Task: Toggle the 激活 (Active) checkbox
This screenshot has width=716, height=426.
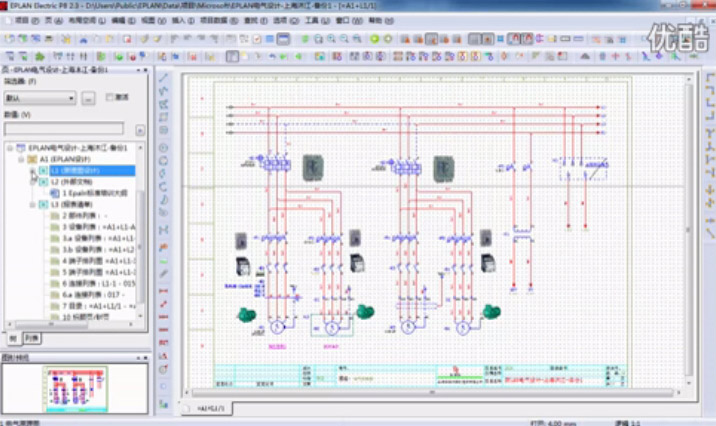Action: (110, 97)
